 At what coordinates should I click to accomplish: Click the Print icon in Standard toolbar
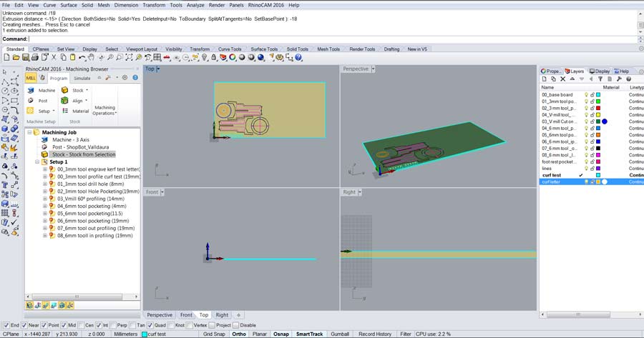[34, 57]
